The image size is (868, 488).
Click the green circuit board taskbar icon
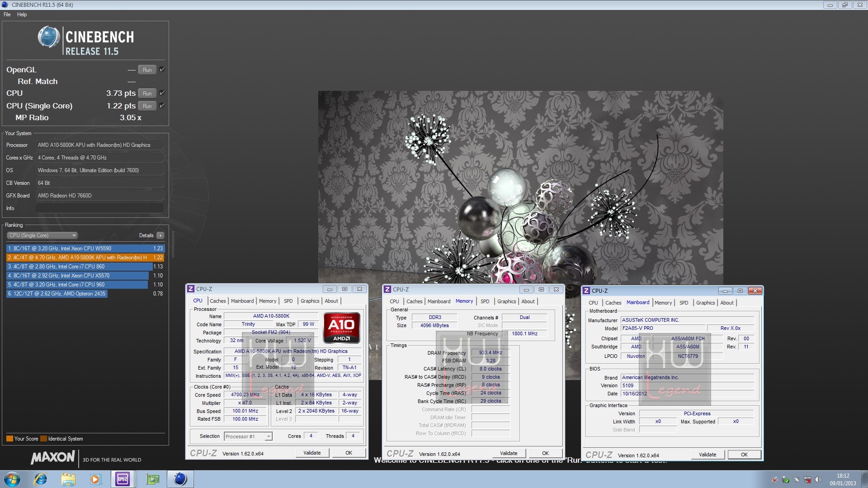153,479
